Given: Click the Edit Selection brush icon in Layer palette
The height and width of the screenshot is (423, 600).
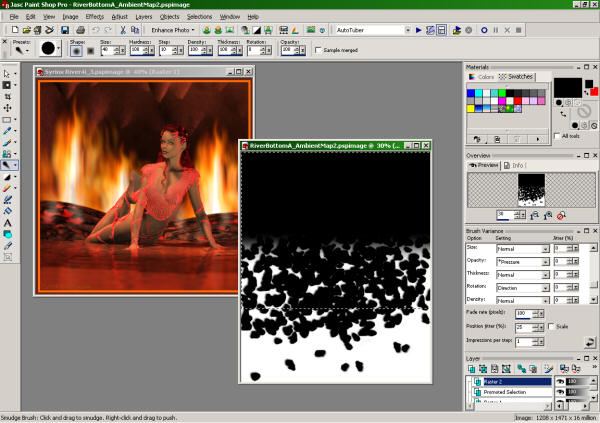Looking at the screenshot, I should click(549, 369).
